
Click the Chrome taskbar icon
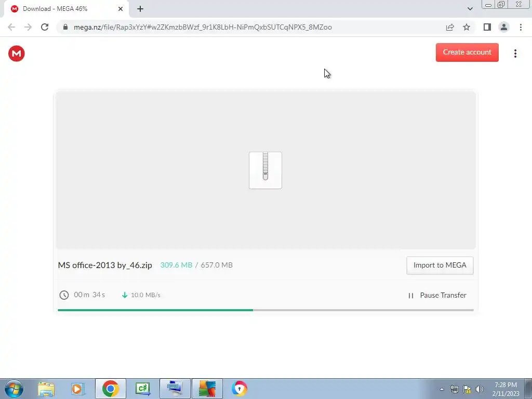110,389
